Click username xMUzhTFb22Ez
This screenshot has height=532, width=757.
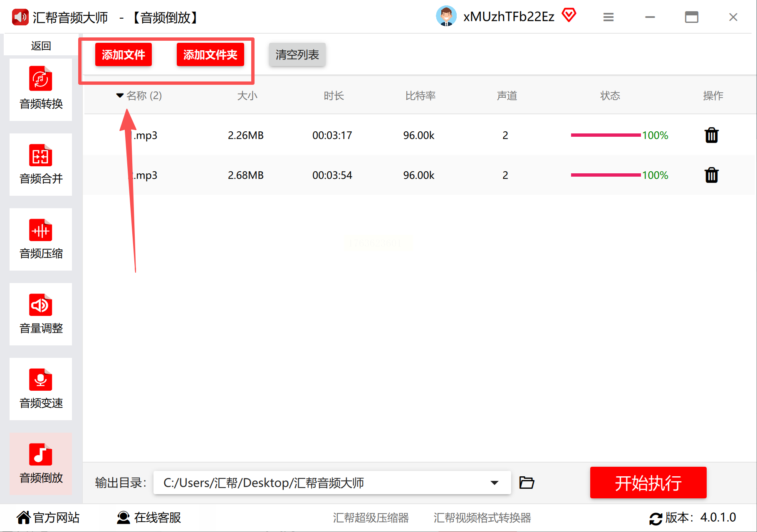pos(509,17)
